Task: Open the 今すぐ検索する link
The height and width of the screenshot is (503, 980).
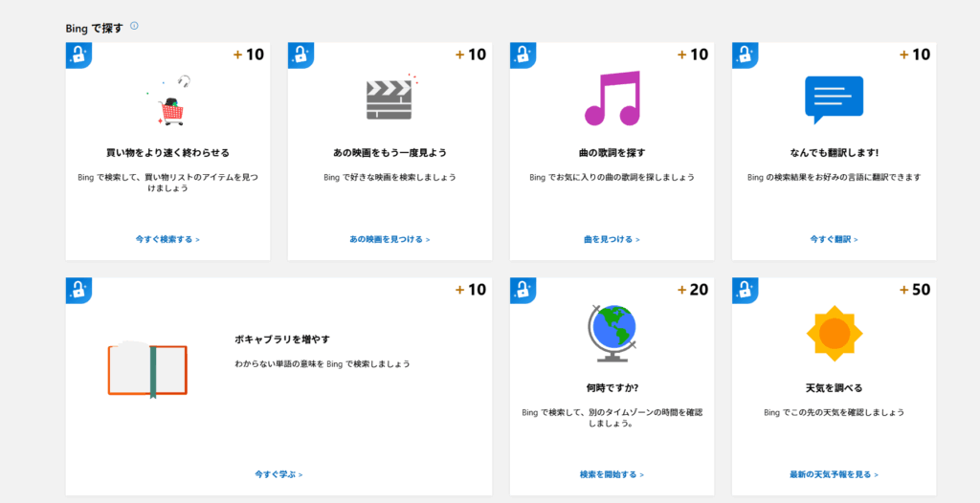Action: tap(167, 239)
